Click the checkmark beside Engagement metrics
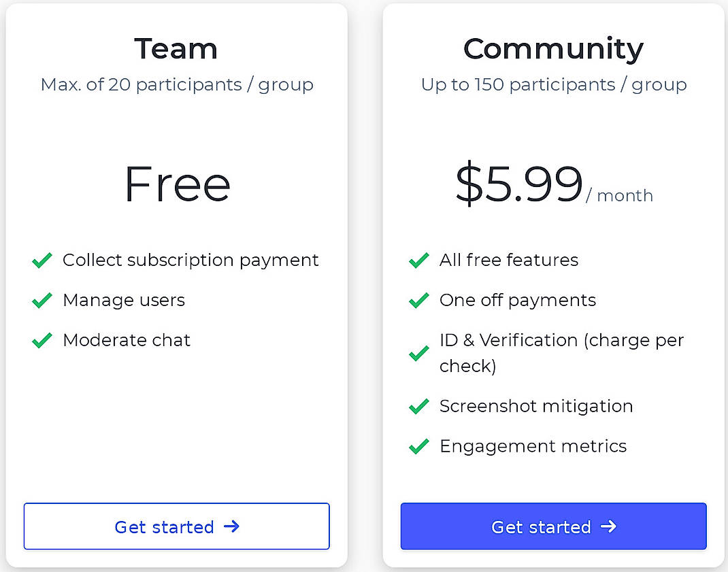The height and width of the screenshot is (572, 728). pyautogui.click(x=418, y=446)
